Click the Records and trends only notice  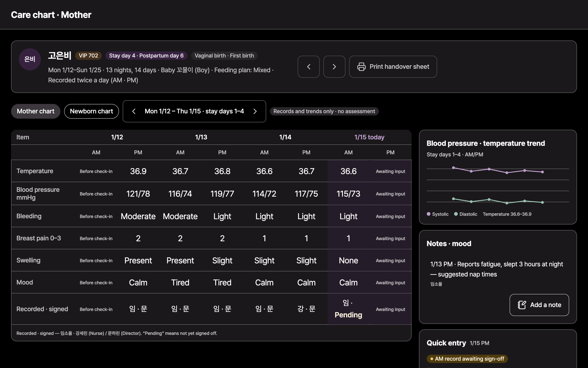(324, 111)
